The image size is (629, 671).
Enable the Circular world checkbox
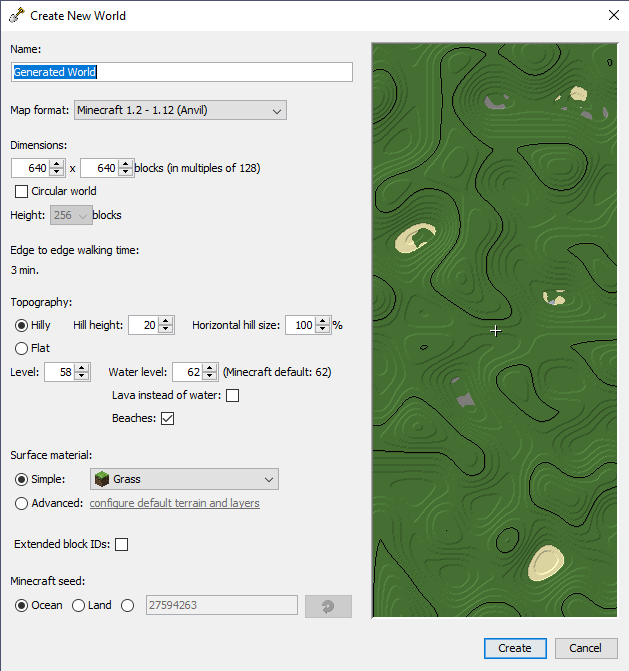21,191
